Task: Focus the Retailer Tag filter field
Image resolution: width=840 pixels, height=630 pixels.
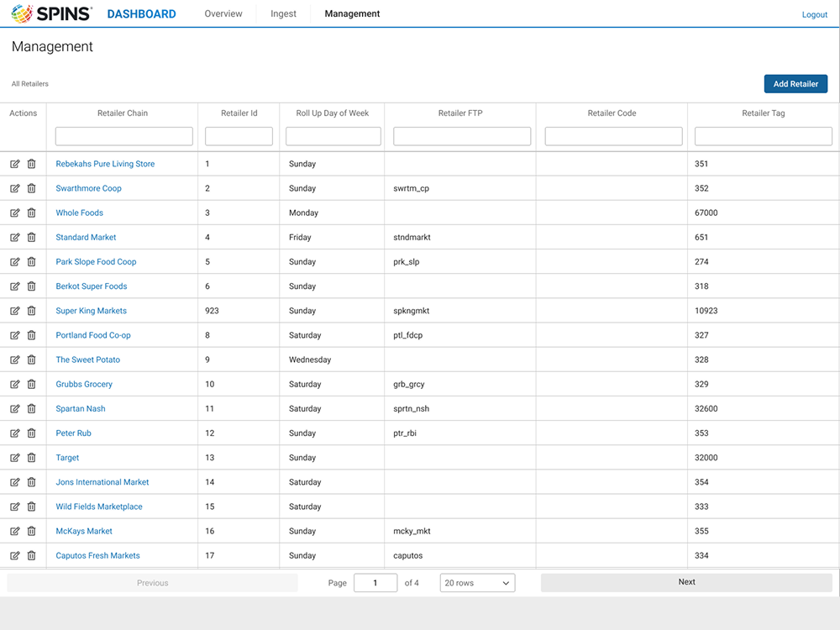Action: 763,136
